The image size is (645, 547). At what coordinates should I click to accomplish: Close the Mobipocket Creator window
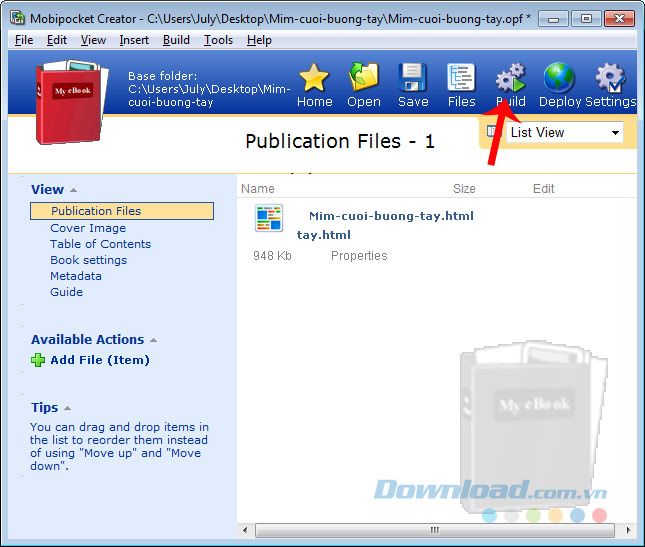pos(619,19)
